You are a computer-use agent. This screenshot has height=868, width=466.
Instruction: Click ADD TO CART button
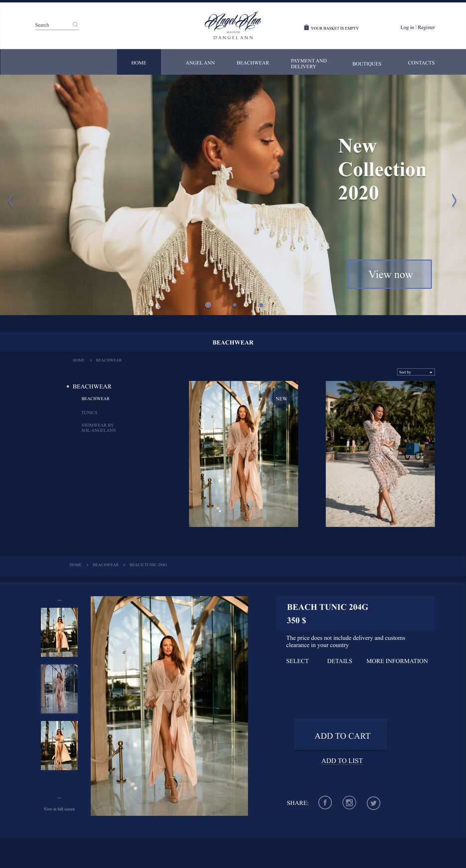point(341,735)
